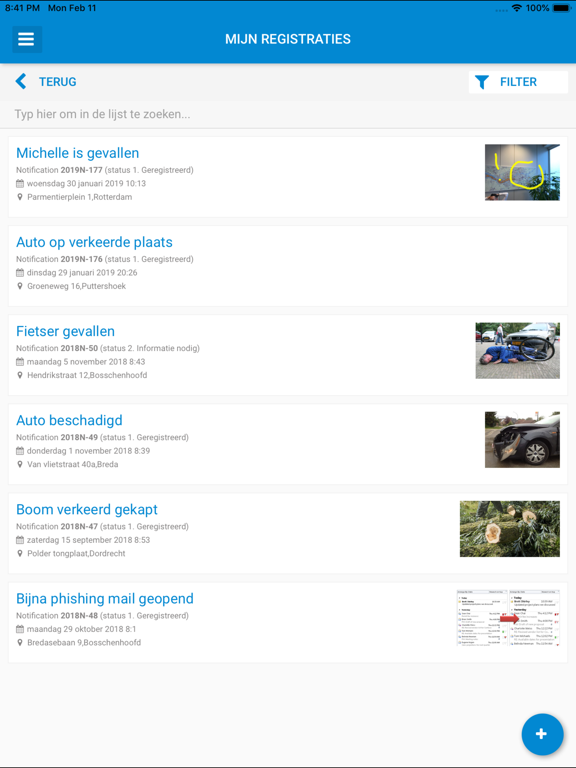
Task: Click location pin beside Bredasebaan 9,Bosschenhoofd
Action: (20, 643)
